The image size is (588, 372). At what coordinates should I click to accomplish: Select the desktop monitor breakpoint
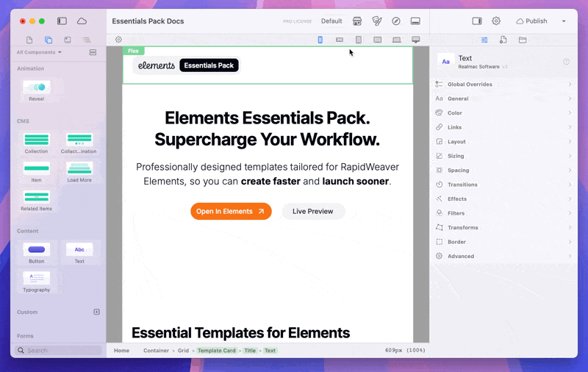pyautogui.click(x=416, y=40)
